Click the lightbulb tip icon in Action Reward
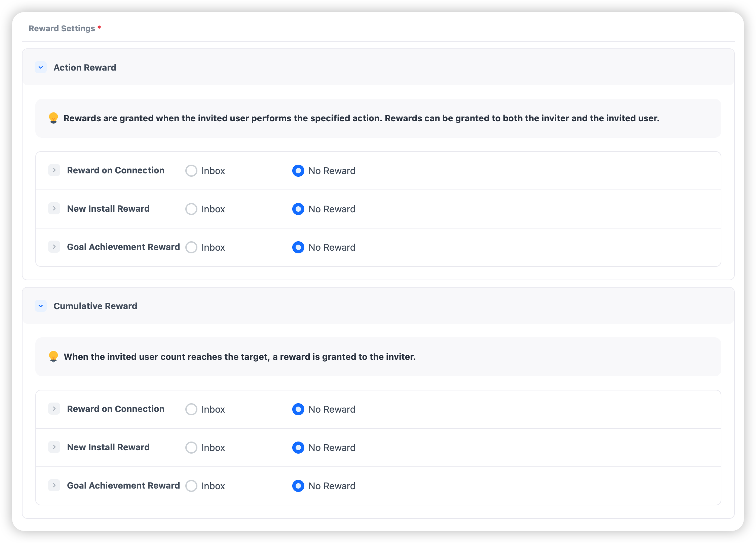 [x=53, y=118]
